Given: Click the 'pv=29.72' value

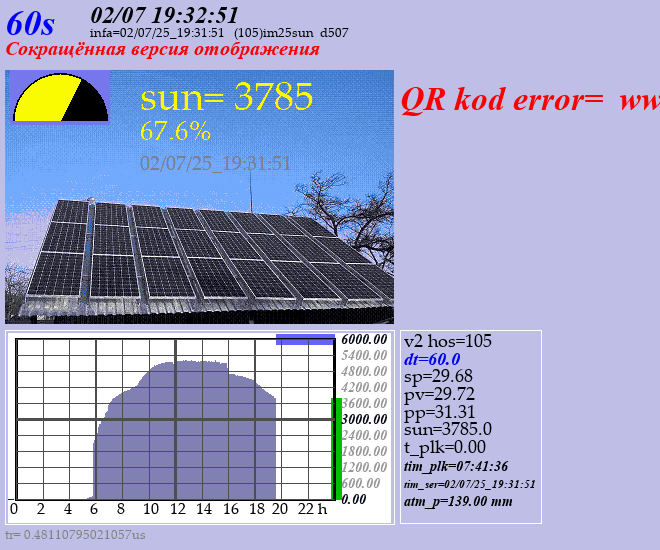Looking at the screenshot, I should (439, 394).
